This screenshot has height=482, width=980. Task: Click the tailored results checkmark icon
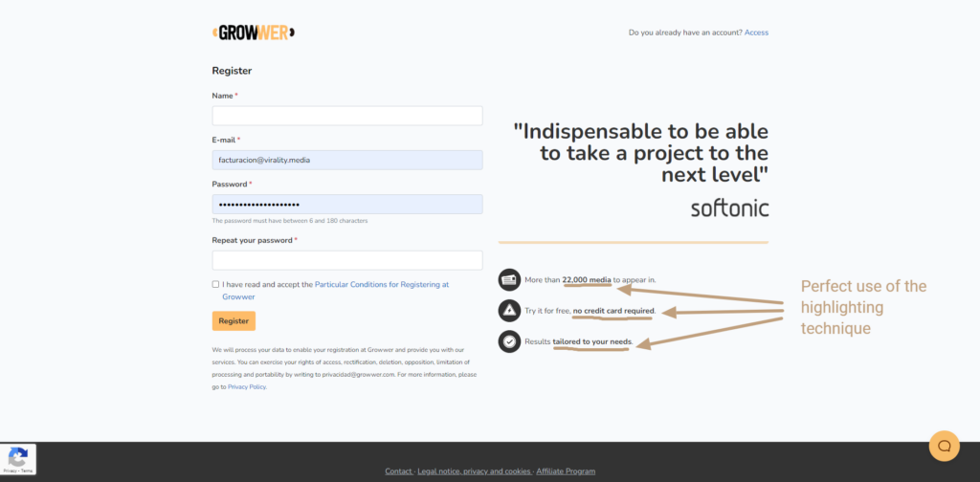coord(509,341)
